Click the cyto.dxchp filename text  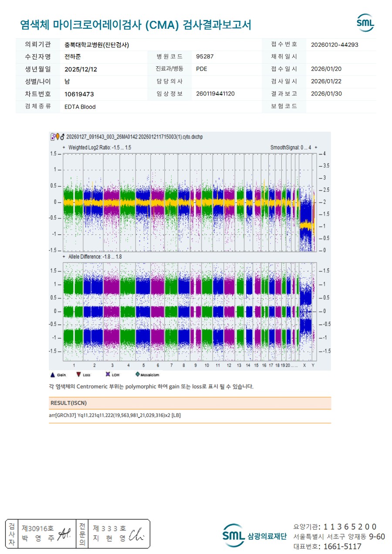pyautogui.click(x=134, y=137)
